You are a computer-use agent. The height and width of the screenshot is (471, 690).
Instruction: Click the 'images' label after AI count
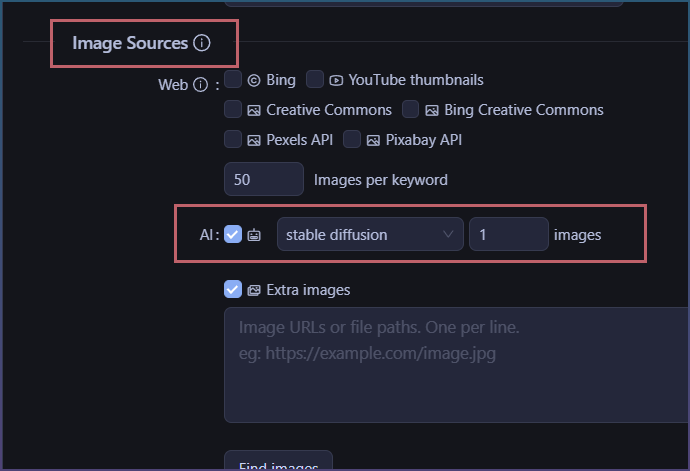[x=577, y=235]
